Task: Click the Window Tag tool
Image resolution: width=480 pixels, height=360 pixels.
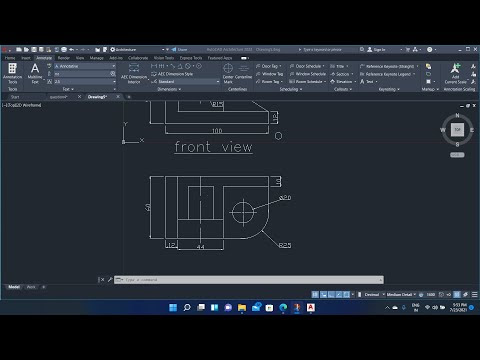Action: 269,74
